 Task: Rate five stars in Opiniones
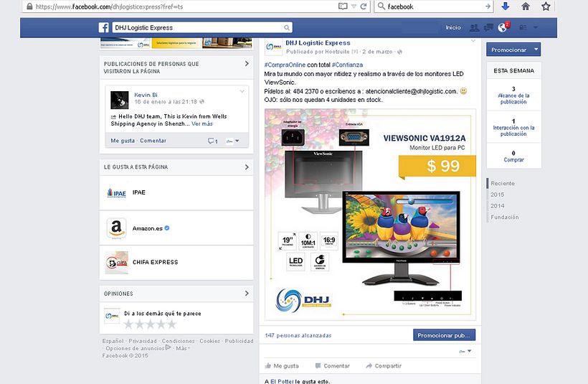point(172,324)
